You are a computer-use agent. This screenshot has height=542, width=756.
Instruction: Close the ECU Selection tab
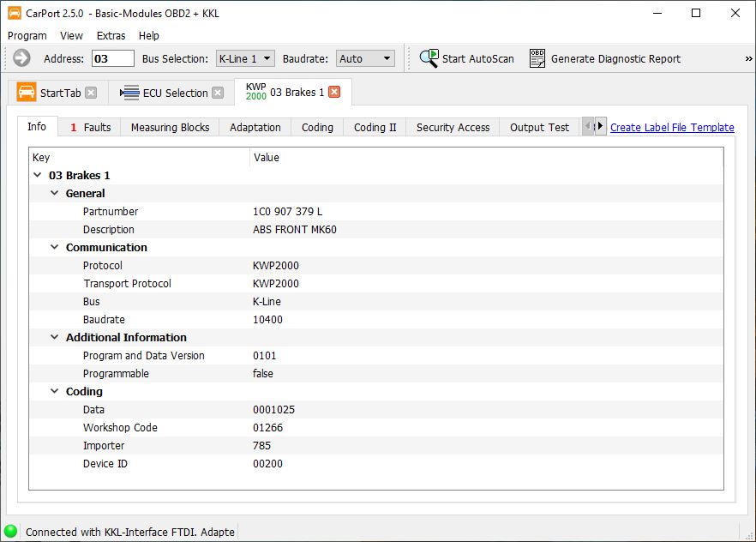(218, 93)
